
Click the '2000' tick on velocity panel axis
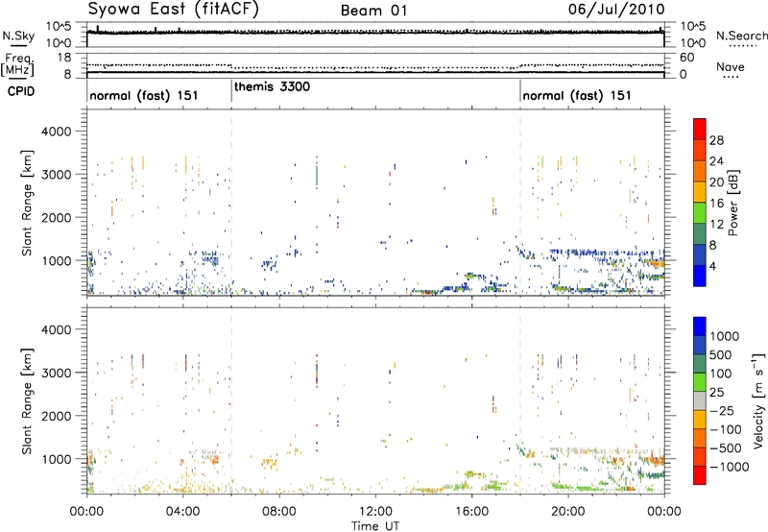56,416
